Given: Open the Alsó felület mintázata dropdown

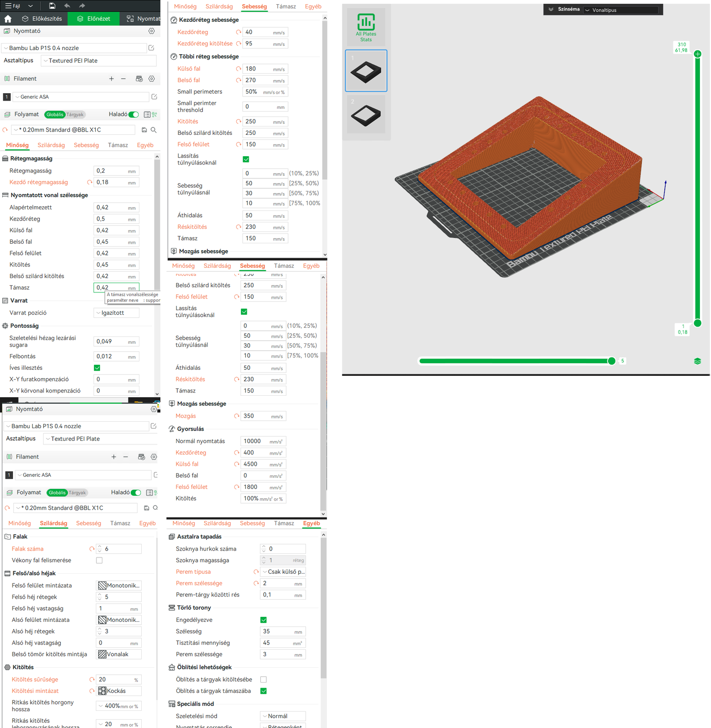Looking at the screenshot, I should pos(119,620).
